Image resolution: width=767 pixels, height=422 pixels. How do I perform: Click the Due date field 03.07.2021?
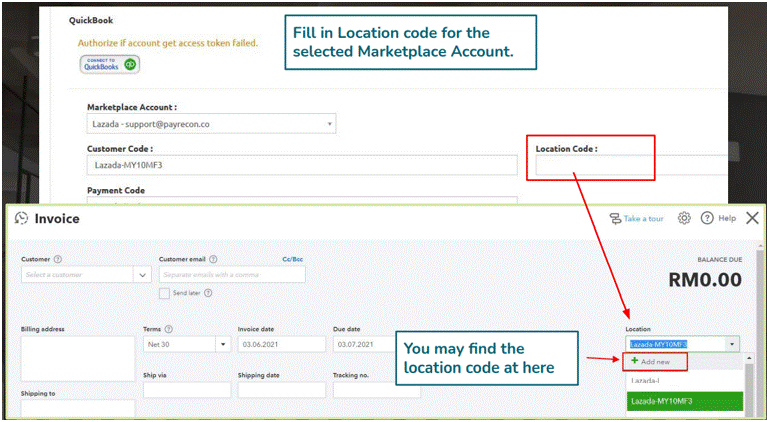pyautogui.click(x=364, y=344)
